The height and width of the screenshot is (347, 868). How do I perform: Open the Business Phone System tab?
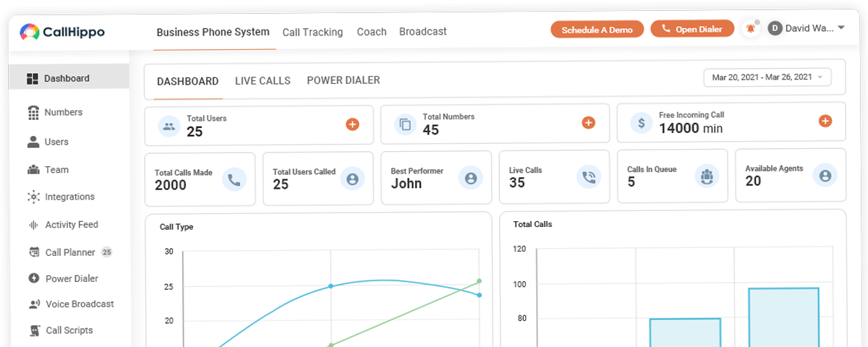(213, 32)
